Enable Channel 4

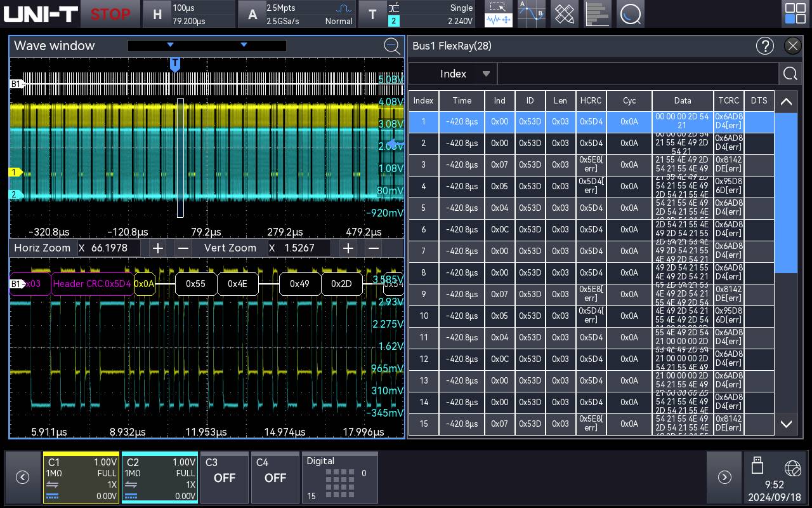[275, 478]
